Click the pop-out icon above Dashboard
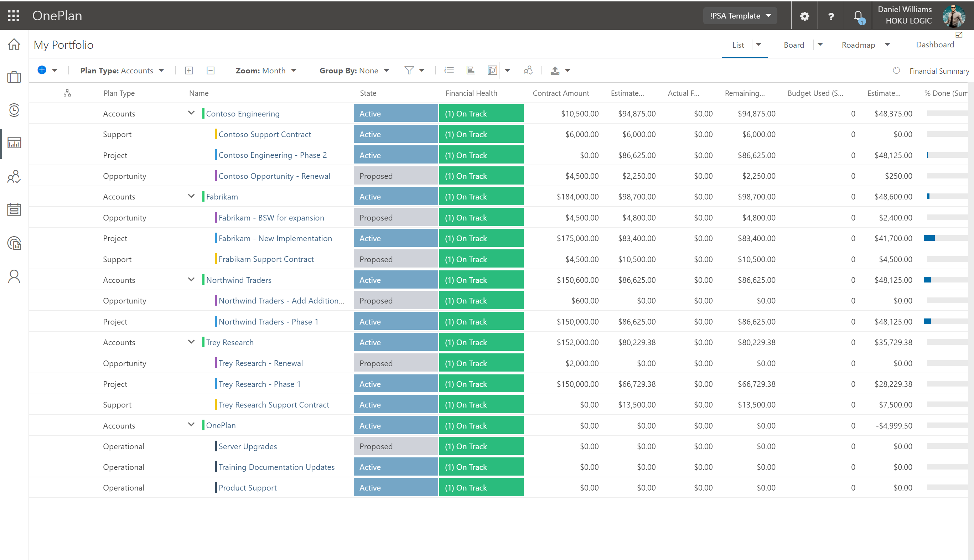974x560 pixels. [959, 35]
